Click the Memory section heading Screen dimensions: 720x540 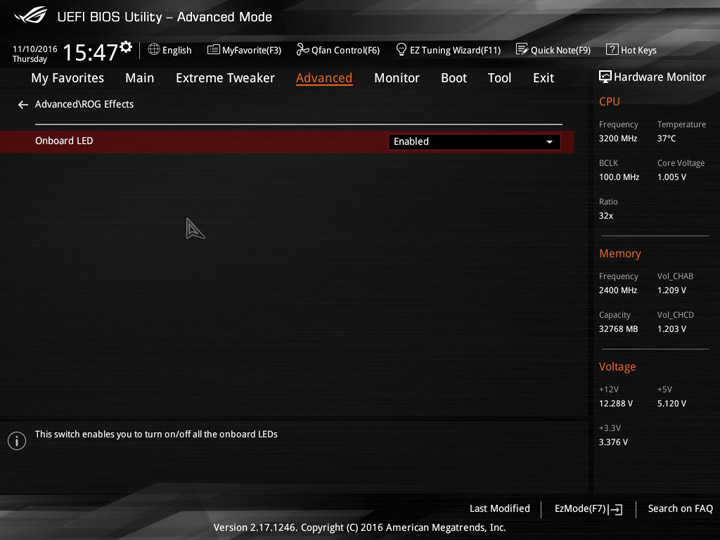point(619,253)
